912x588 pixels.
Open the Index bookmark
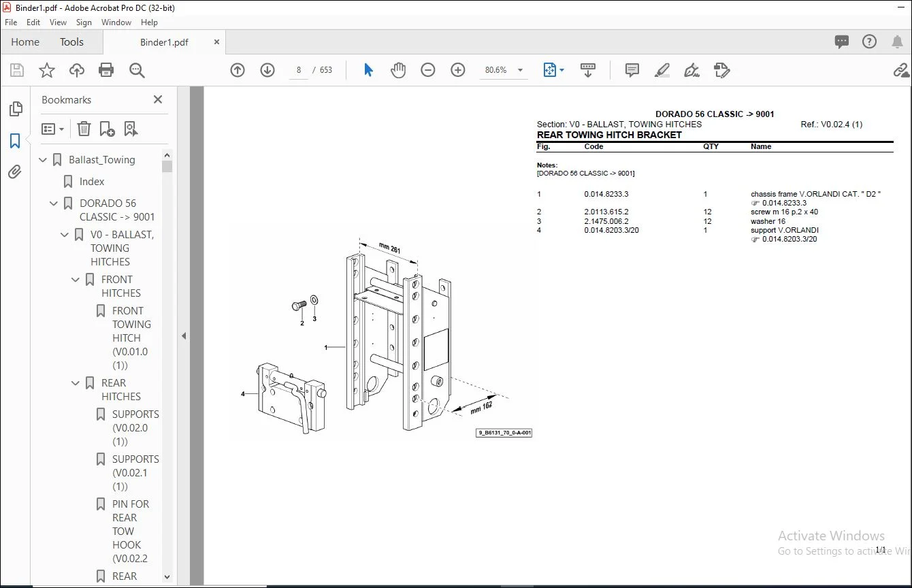[92, 182]
